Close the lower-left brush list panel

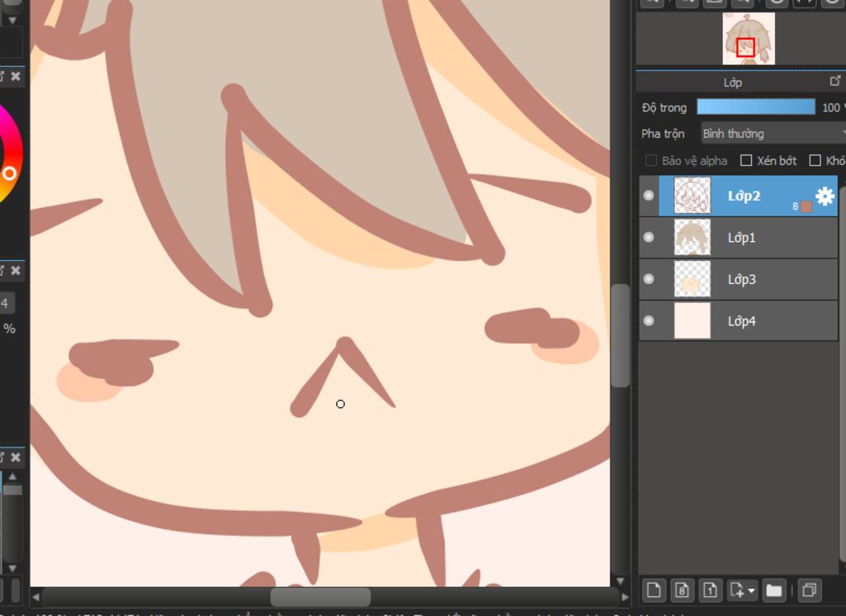coord(16,457)
